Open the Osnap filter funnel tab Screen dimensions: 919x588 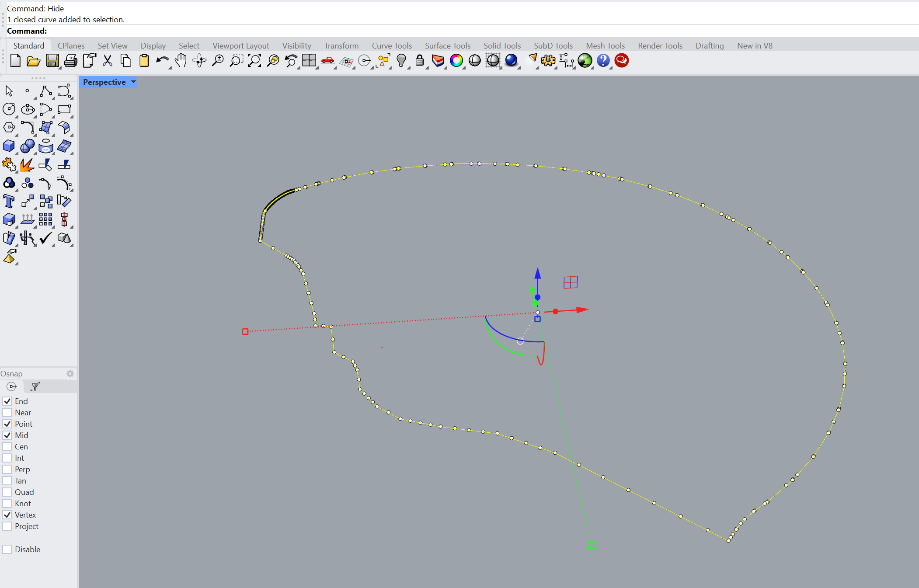(35, 386)
